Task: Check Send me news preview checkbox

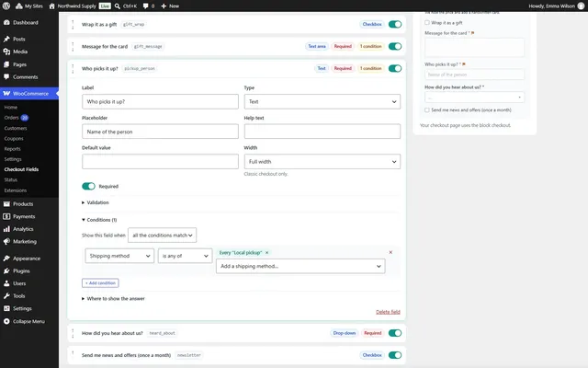Action: tap(426, 110)
